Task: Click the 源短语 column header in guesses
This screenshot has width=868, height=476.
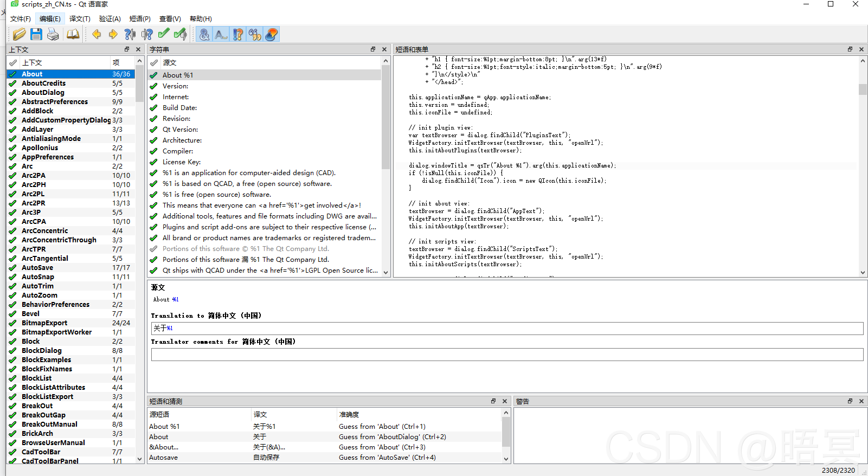Action: 200,414
